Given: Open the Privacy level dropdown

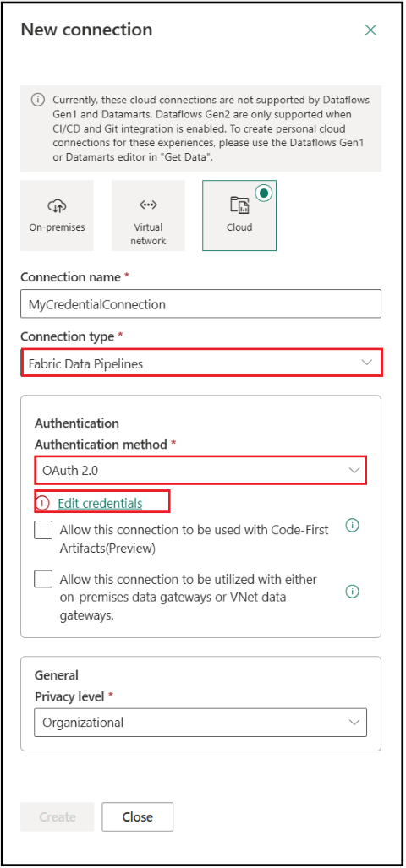Looking at the screenshot, I should click(200, 723).
